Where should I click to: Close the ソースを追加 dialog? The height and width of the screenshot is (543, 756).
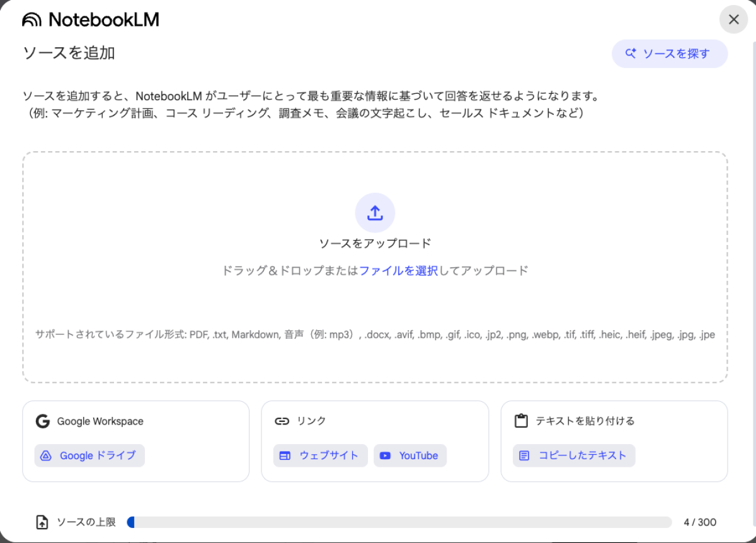[x=733, y=20]
